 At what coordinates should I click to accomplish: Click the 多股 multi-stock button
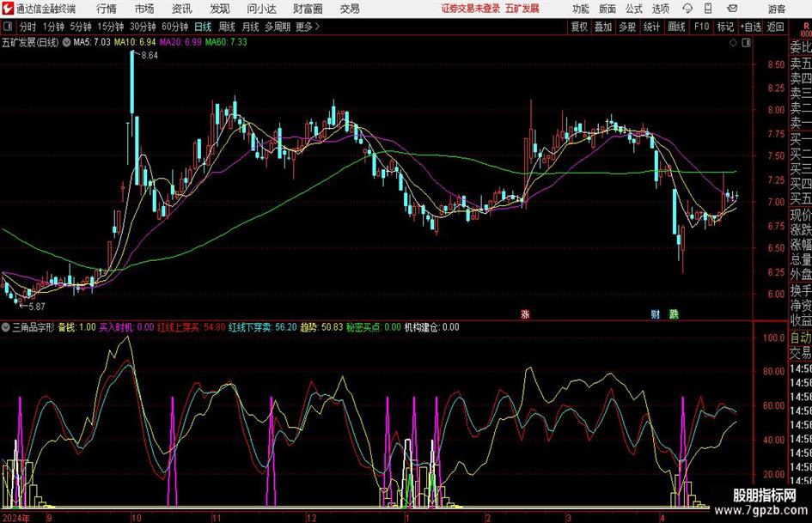click(x=627, y=27)
